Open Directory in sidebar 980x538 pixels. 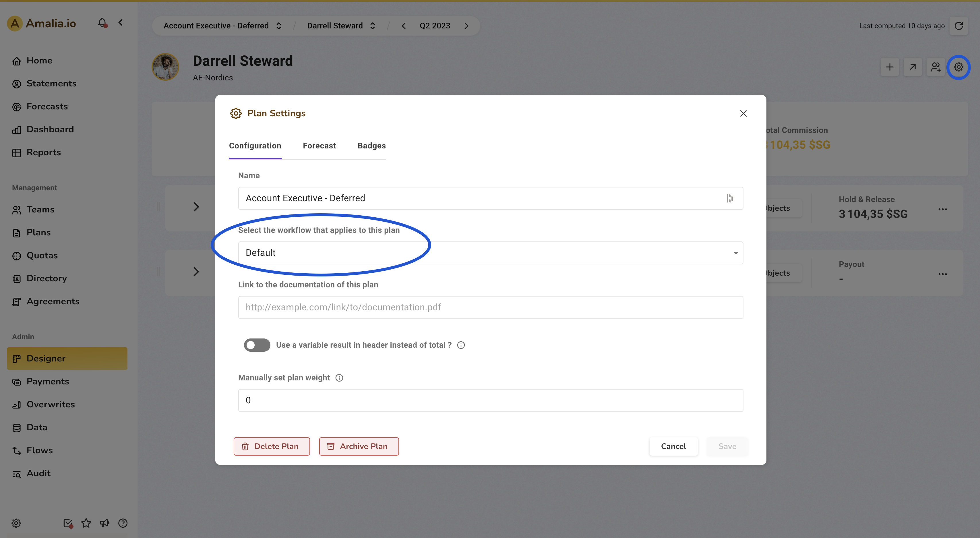pyautogui.click(x=67, y=278)
